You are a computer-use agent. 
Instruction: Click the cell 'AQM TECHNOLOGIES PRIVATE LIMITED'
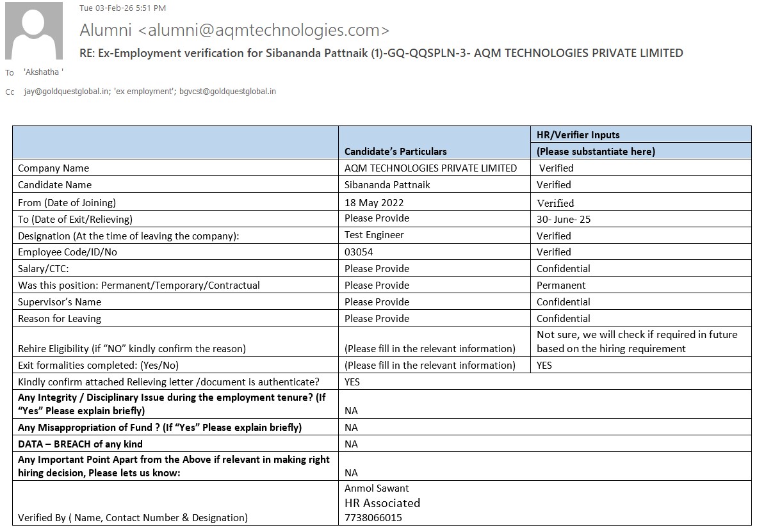click(x=430, y=168)
